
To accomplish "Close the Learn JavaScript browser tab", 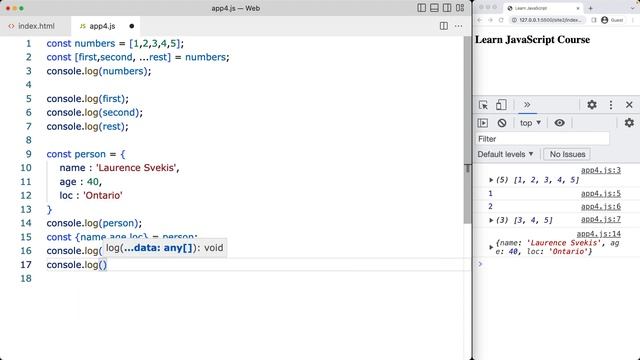I will point(578,8).
